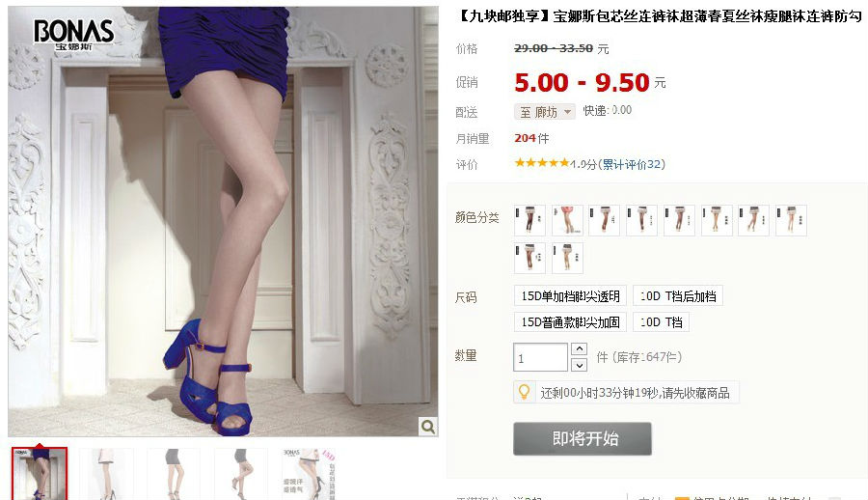The image size is (868, 500).
Task: Click the five-star rating icons
Action: click(x=541, y=163)
